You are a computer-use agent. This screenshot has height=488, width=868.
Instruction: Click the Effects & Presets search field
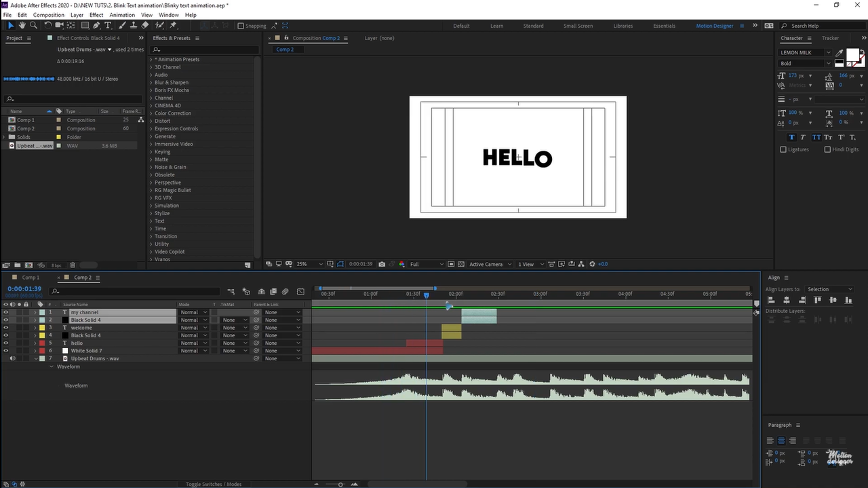[x=205, y=50]
